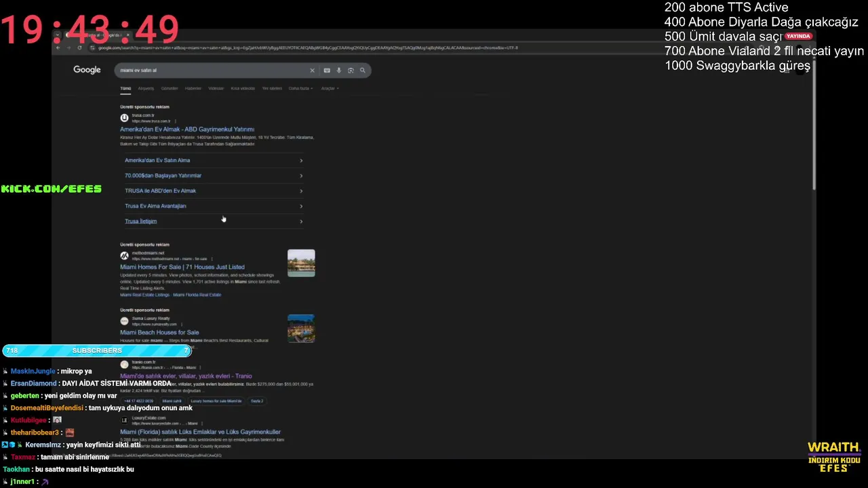Open Amerika'dan Ev Satın Alma sitelink
The height and width of the screenshot is (488, 868).
click(x=157, y=161)
